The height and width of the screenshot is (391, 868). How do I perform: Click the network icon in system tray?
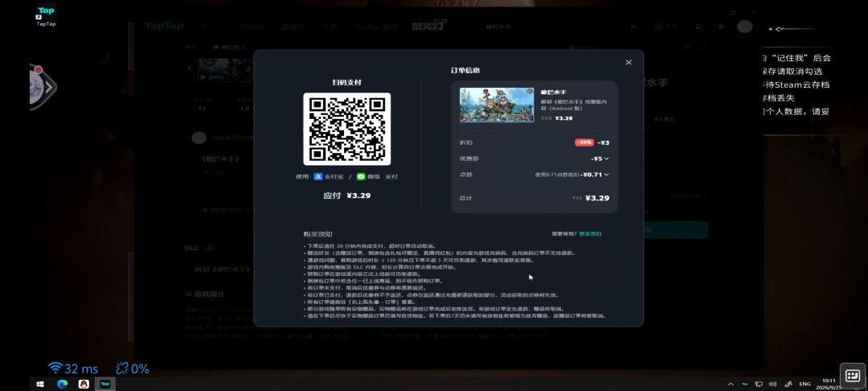point(759,384)
